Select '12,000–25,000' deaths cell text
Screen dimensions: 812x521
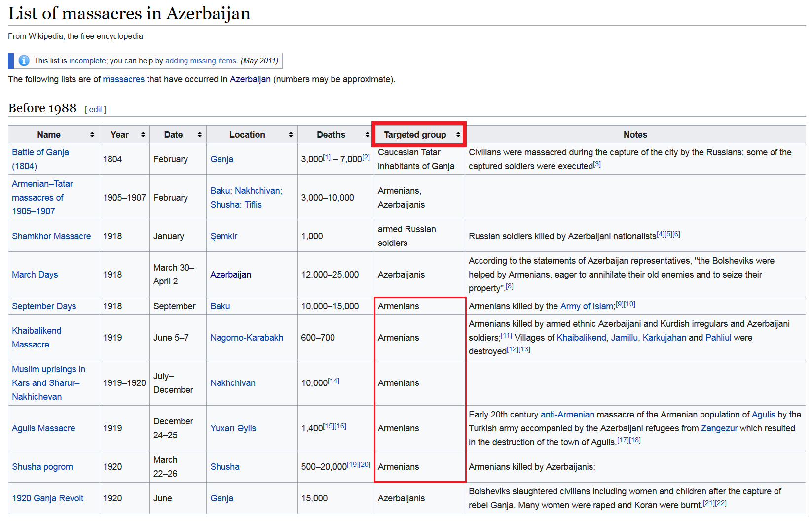pyautogui.click(x=330, y=275)
